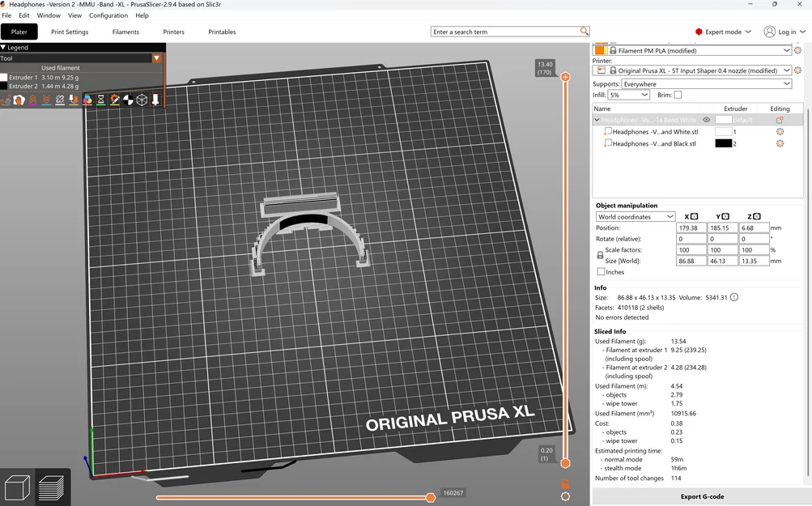This screenshot has height=506, width=812.
Task: Click the Size Z field 13.35
Action: click(x=754, y=261)
